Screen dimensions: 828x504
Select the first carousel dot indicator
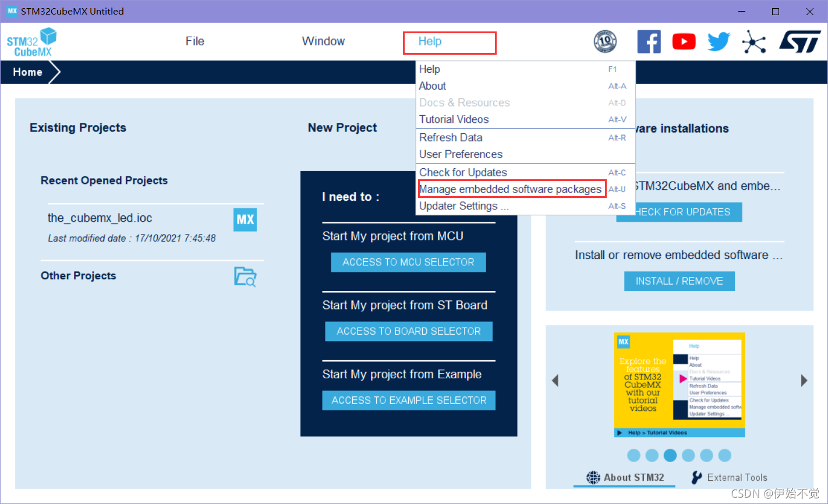tap(634, 455)
